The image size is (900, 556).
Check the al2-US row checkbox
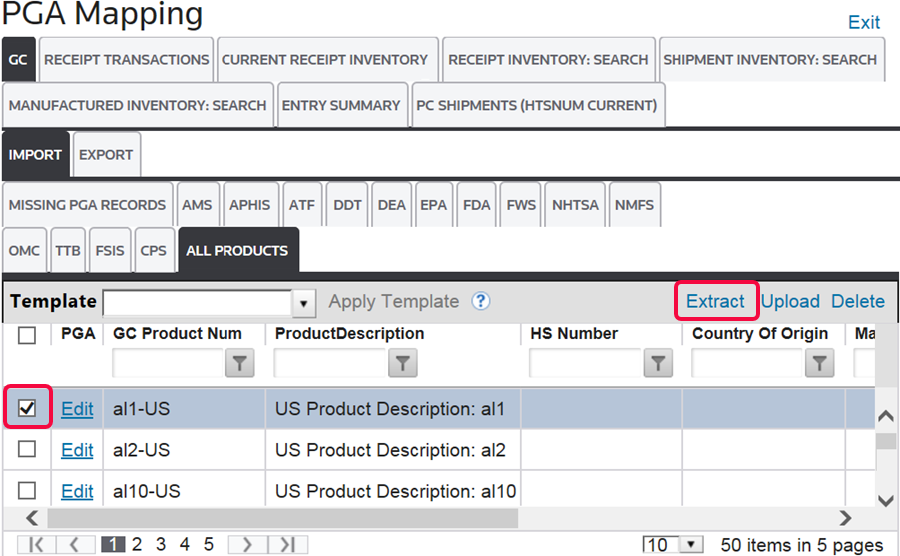click(x=27, y=450)
